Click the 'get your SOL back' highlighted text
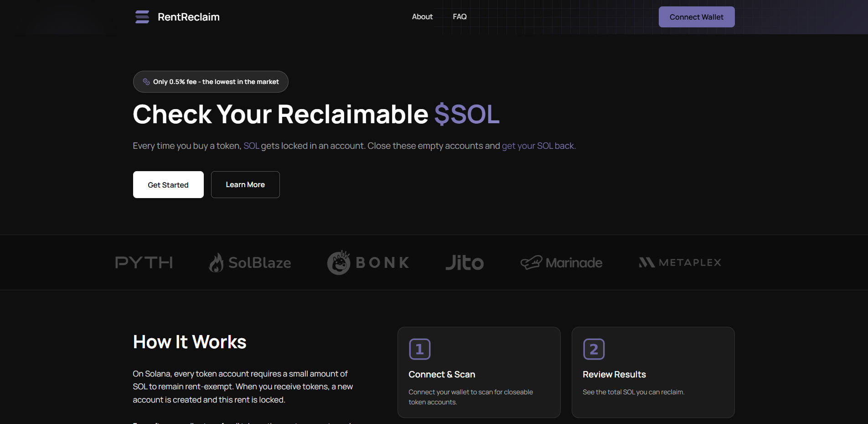This screenshot has width=868, height=424. (x=539, y=146)
